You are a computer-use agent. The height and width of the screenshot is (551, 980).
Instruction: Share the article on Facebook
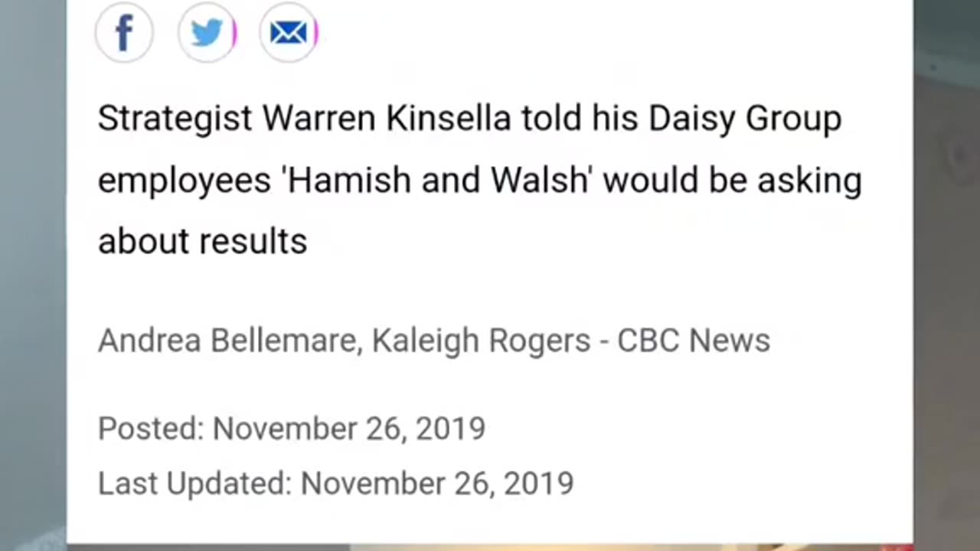click(124, 33)
